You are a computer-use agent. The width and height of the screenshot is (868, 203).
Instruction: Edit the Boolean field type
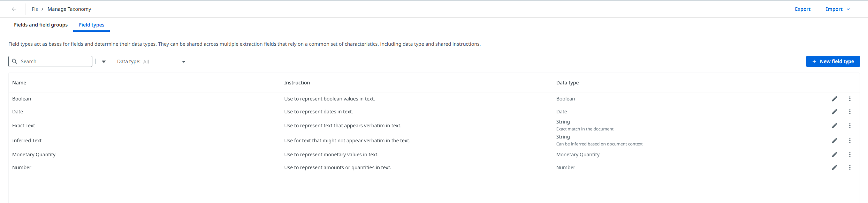pyautogui.click(x=834, y=99)
